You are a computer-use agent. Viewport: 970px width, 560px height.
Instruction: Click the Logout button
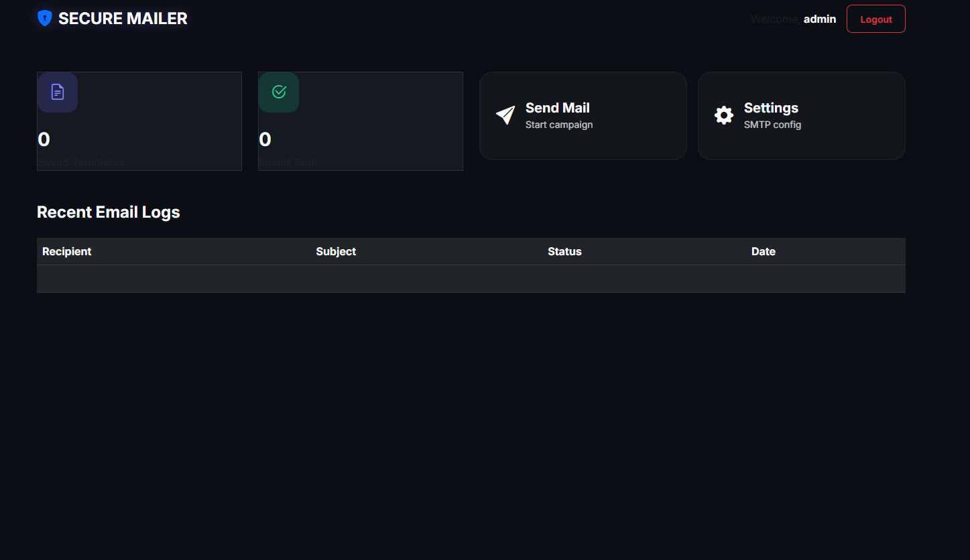click(875, 18)
